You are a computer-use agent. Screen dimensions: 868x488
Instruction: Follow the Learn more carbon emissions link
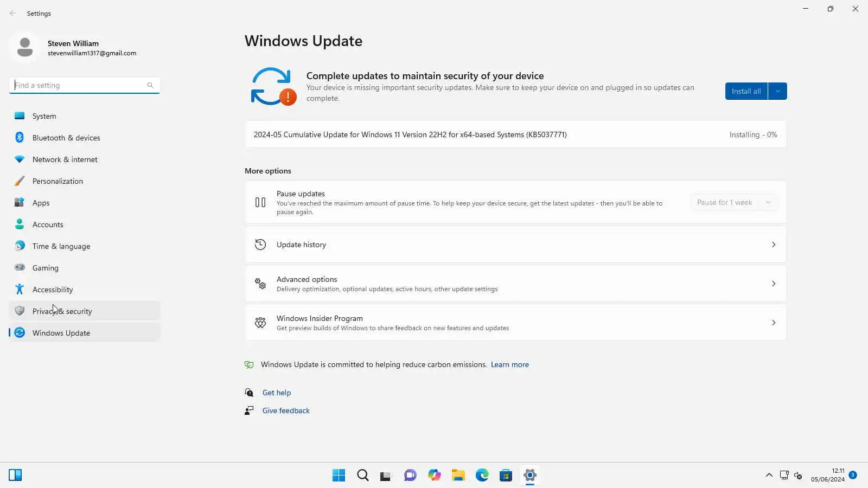click(509, 365)
